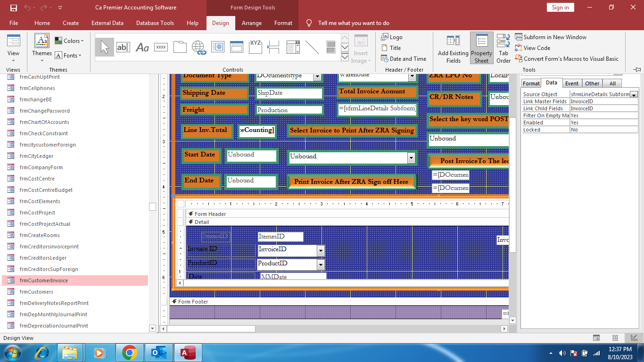Open the Source Object property dropdown
Viewport: 644px width, 362px height.
click(x=634, y=94)
